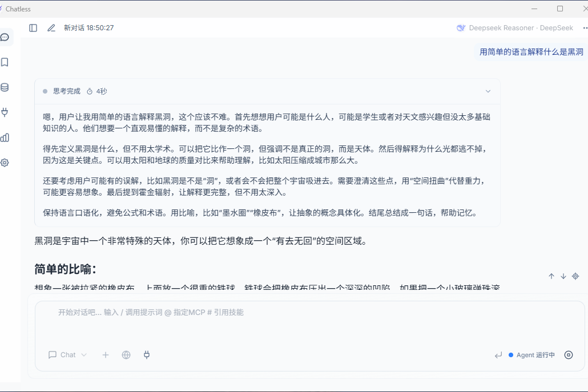Open the Deepseek Reasoner model selector
Screen dimensions: 588x392
[x=515, y=28]
